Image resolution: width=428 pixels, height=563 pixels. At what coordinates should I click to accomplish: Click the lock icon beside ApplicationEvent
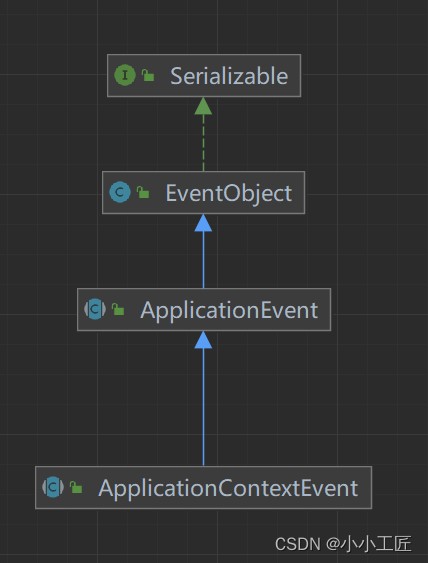point(118,309)
